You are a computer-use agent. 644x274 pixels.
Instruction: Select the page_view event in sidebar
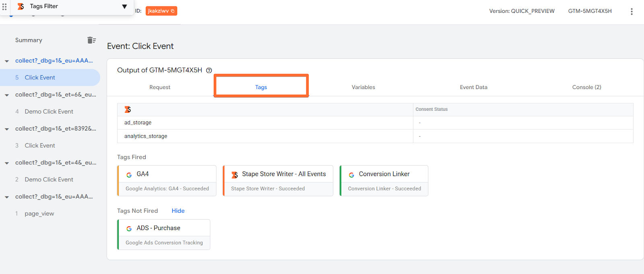39,214
